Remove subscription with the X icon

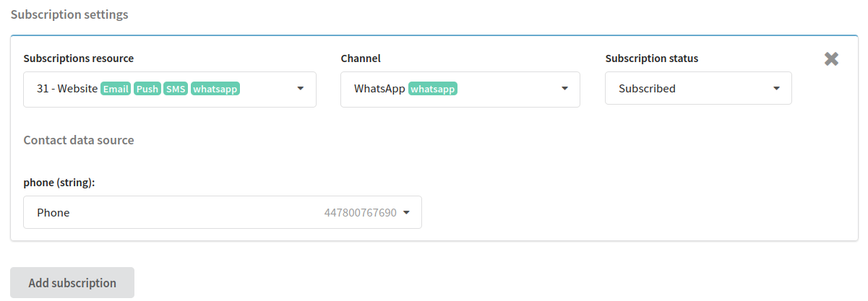point(831,59)
